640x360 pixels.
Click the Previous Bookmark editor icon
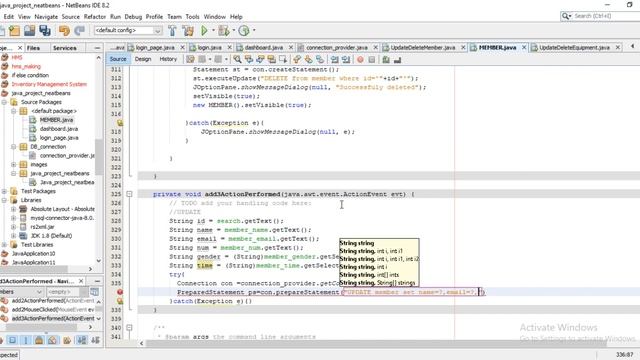[297, 60]
